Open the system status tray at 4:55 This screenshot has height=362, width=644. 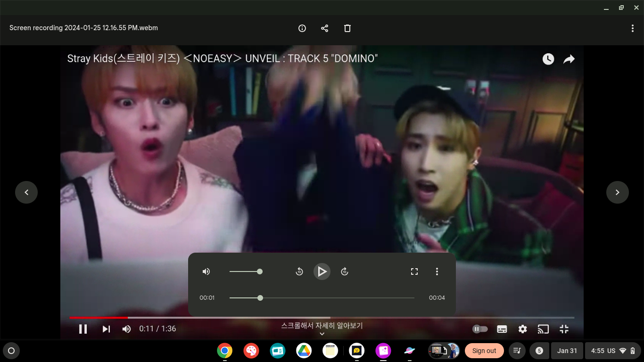(x=613, y=351)
